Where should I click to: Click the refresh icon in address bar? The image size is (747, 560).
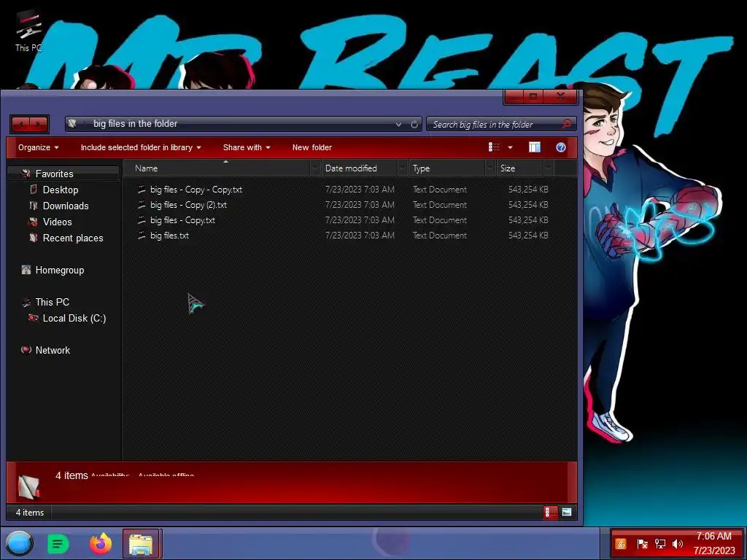pos(414,124)
